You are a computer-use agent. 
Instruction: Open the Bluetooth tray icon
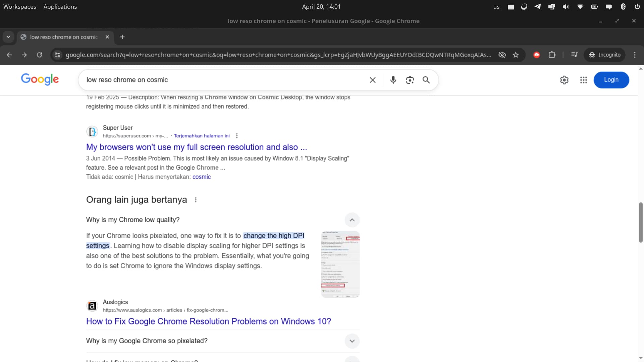coord(623,7)
